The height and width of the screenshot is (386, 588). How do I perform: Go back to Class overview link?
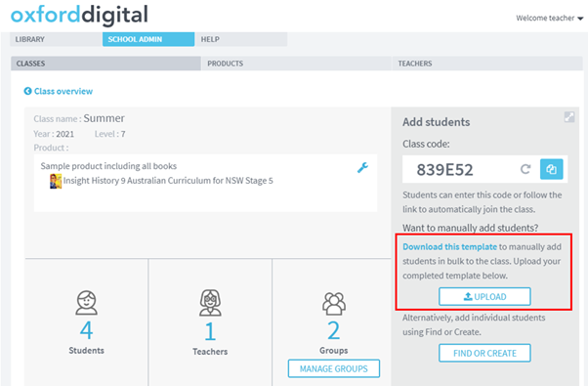(63, 91)
